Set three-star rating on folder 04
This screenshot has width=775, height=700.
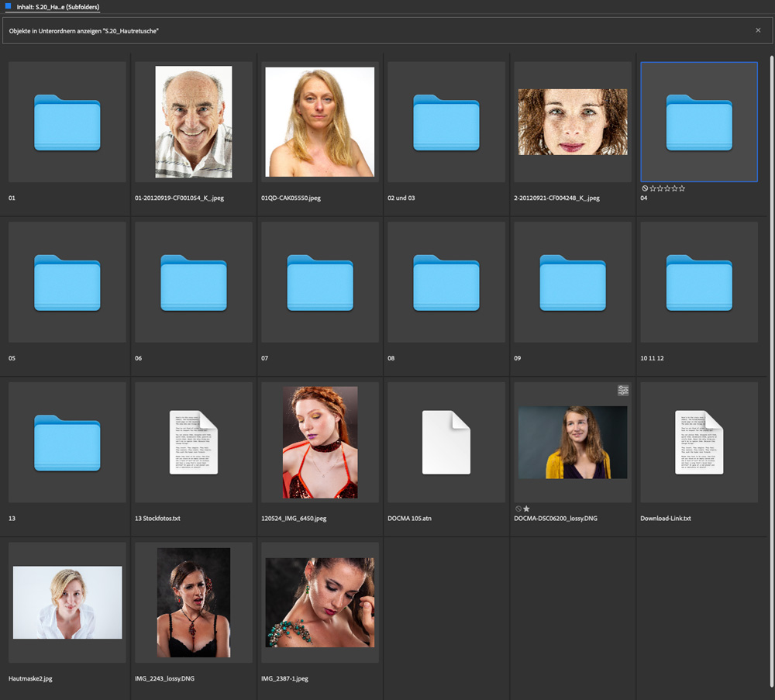[x=666, y=188]
